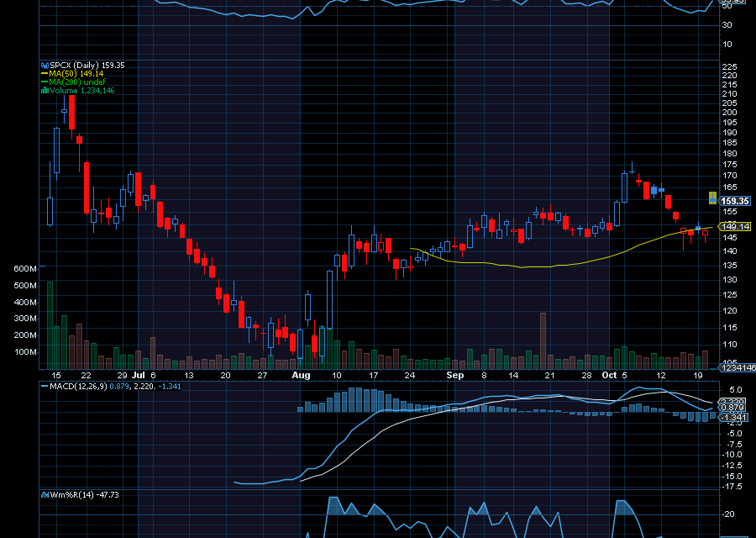The height and width of the screenshot is (538, 756).
Task: Click the 29 date label before Jul
Action: point(122,376)
